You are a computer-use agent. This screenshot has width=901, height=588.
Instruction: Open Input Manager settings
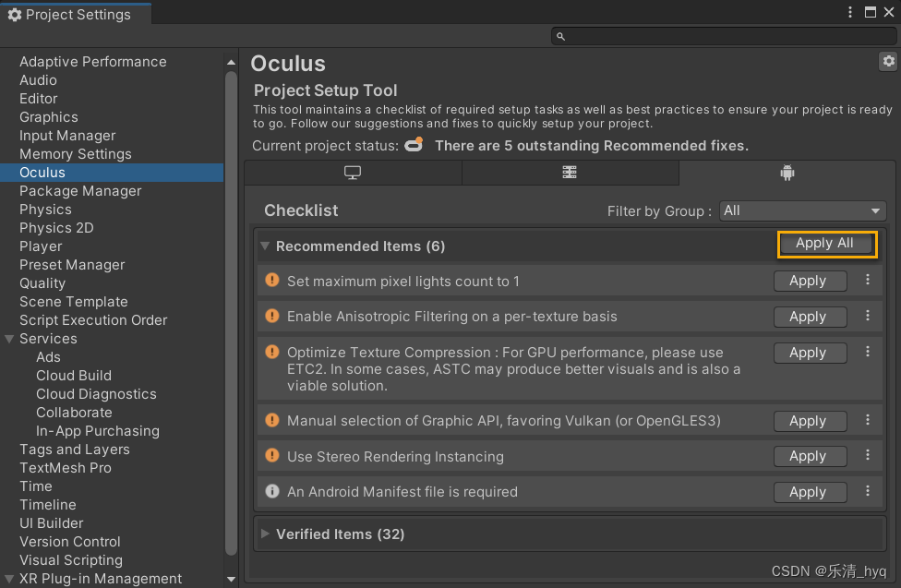67,135
